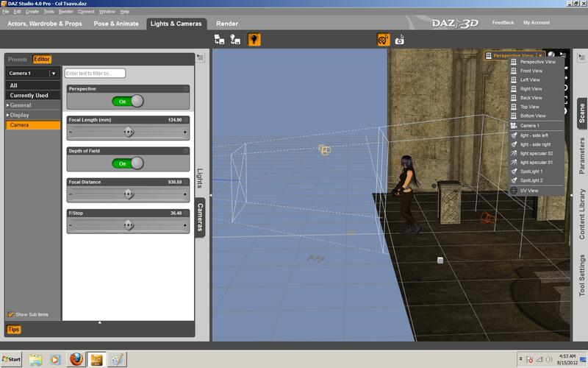Open the Create menu

pos(32,12)
